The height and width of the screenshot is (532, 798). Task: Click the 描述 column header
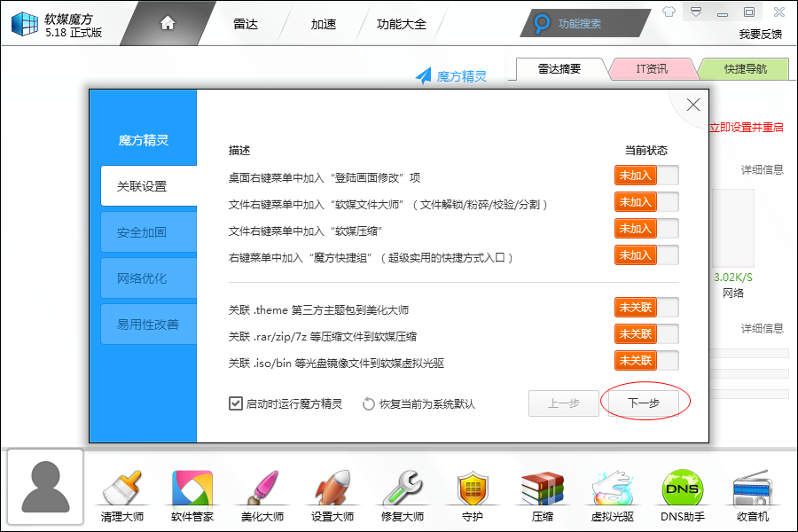239,150
